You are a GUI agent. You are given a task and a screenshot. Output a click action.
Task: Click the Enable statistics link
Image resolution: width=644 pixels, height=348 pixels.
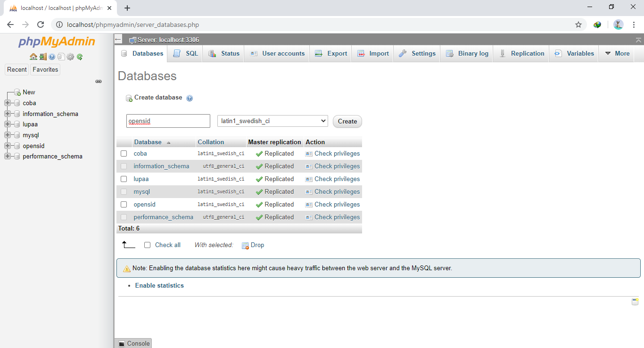click(159, 285)
